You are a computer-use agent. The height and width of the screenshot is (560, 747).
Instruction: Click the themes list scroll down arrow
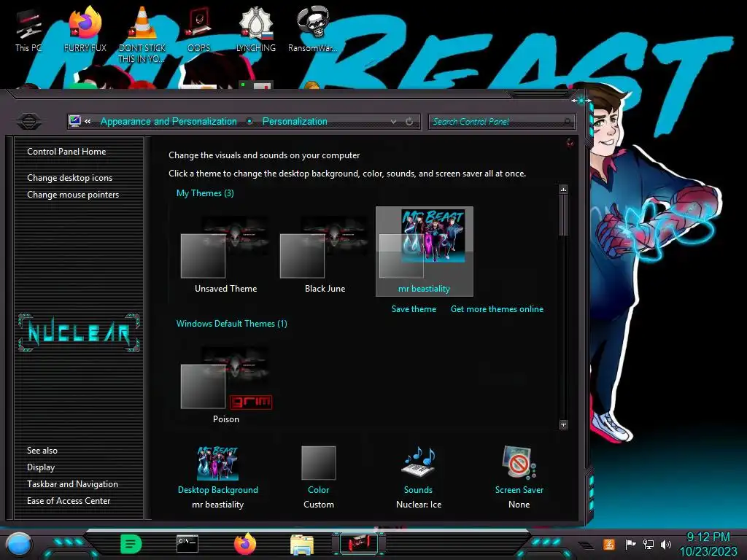(564, 425)
